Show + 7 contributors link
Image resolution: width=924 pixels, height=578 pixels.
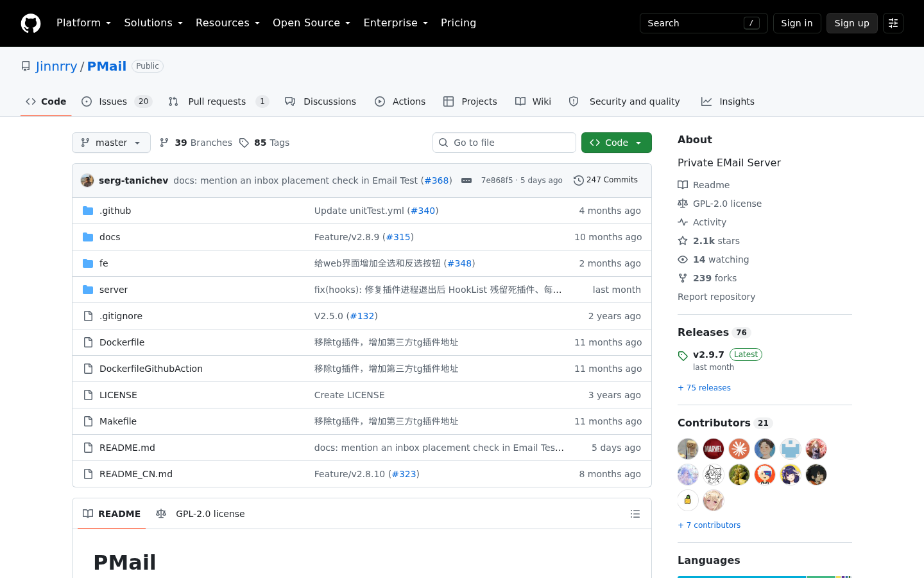tap(709, 525)
